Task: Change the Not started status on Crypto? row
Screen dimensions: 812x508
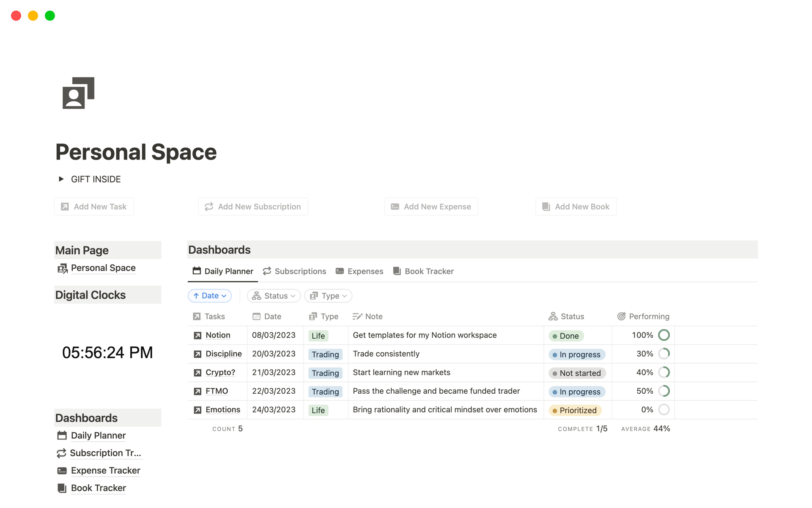Action: [x=577, y=373]
